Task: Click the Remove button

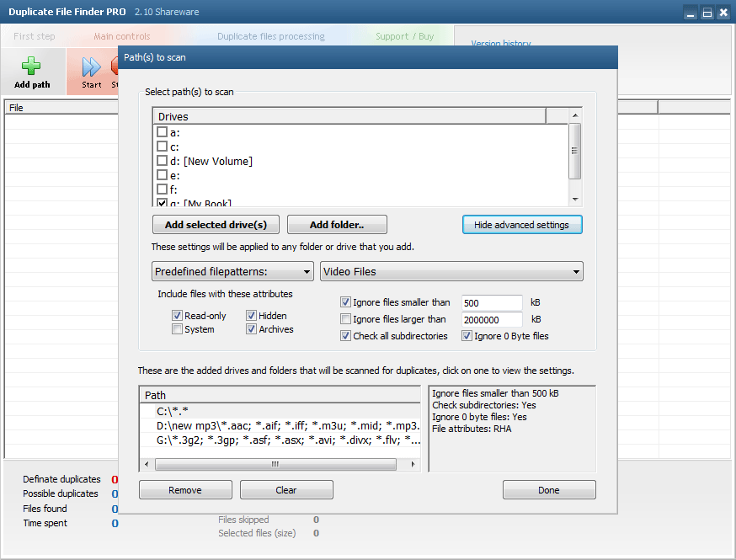Action: coord(185,489)
